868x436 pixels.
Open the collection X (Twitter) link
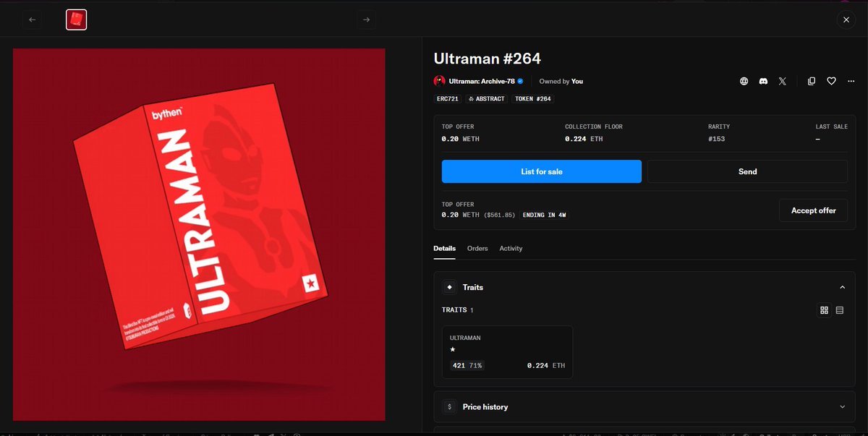tap(782, 81)
